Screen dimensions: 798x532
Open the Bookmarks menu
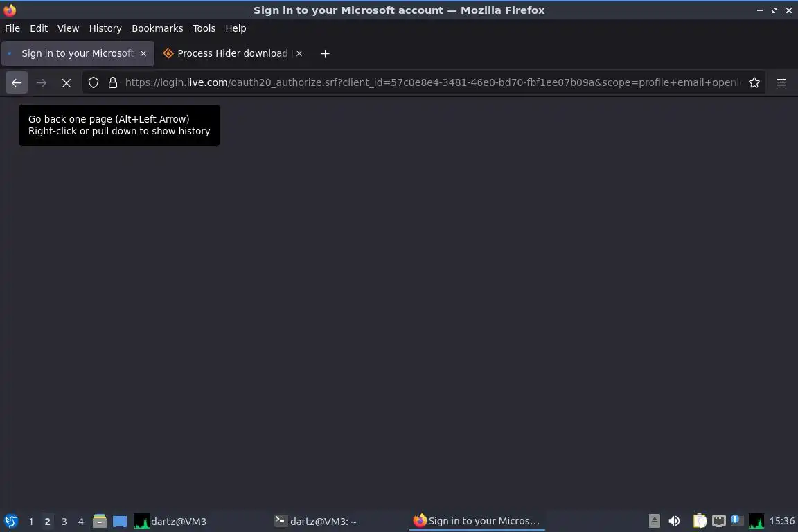[157, 28]
